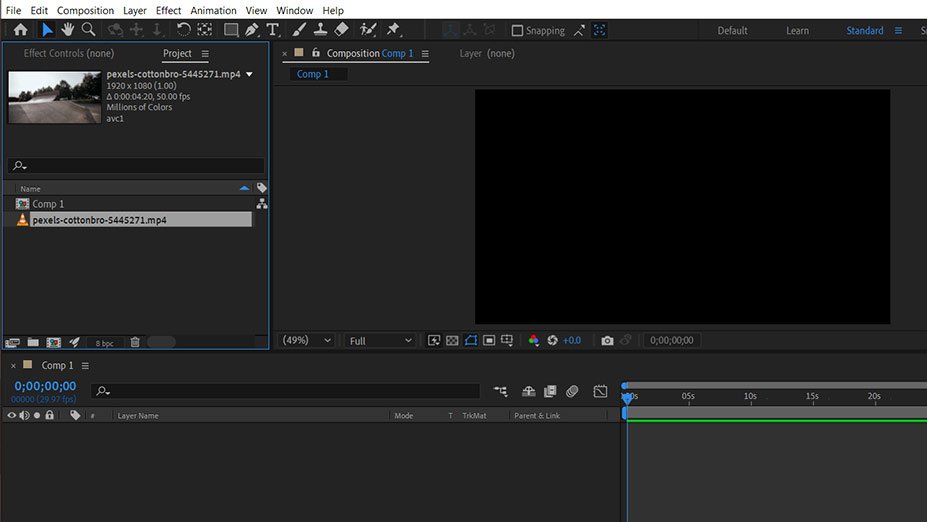Select the Pan Behind anchor point tool

pyautogui.click(x=205, y=30)
